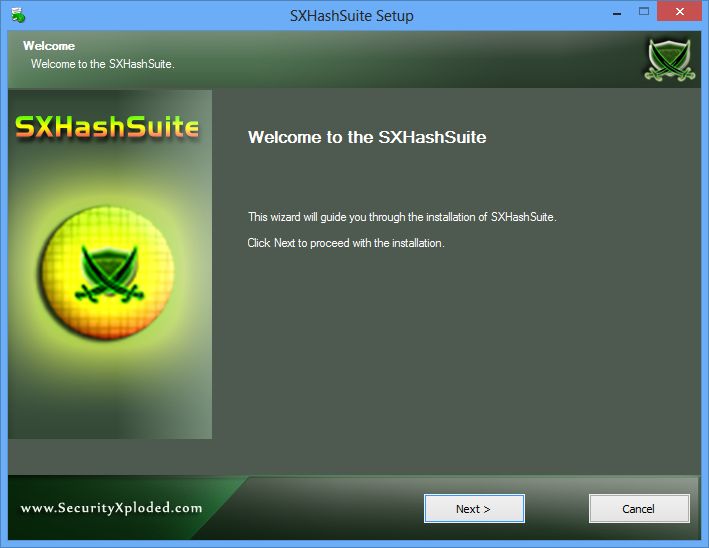
Task: Click the SXHashSuite logo text on the banner
Action: (107, 127)
